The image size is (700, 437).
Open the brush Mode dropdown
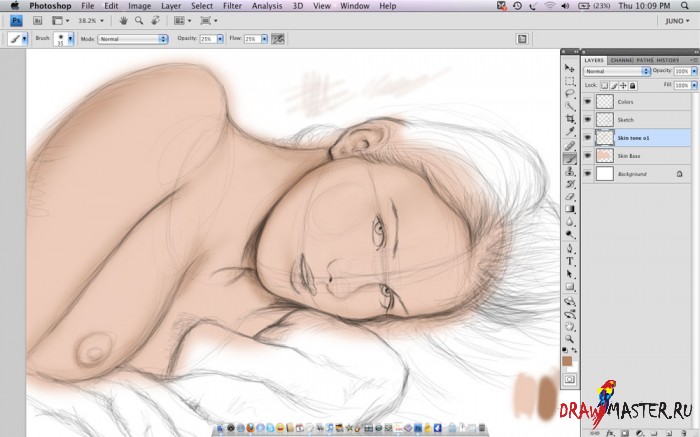pyautogui.click(x=133, y=39)
